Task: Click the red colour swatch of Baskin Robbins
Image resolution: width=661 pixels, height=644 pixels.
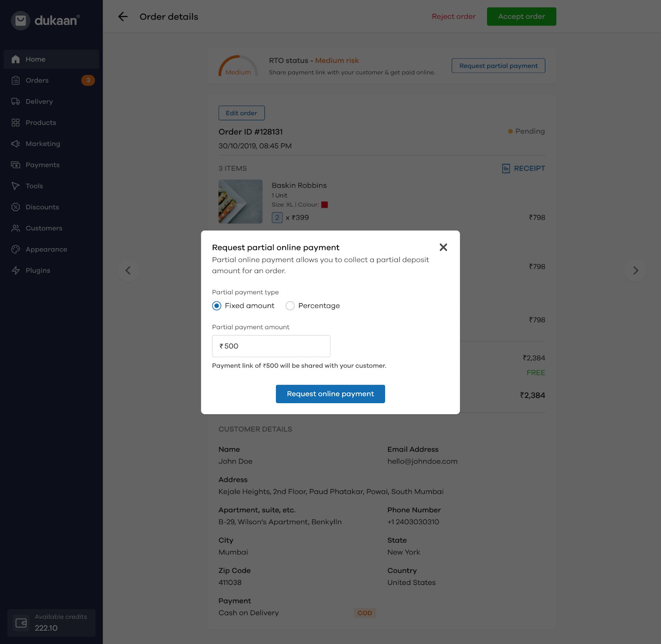Action: (x=325, y=204)
